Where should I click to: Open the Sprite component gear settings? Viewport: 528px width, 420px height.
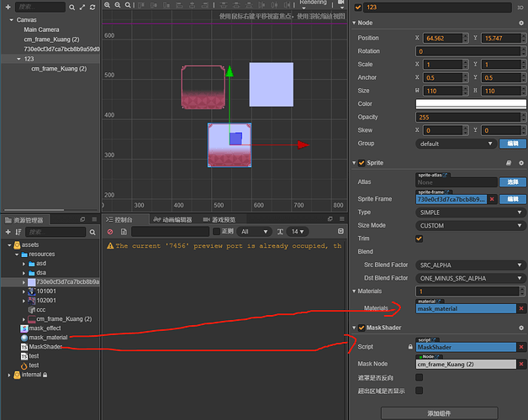pos(521,163)
